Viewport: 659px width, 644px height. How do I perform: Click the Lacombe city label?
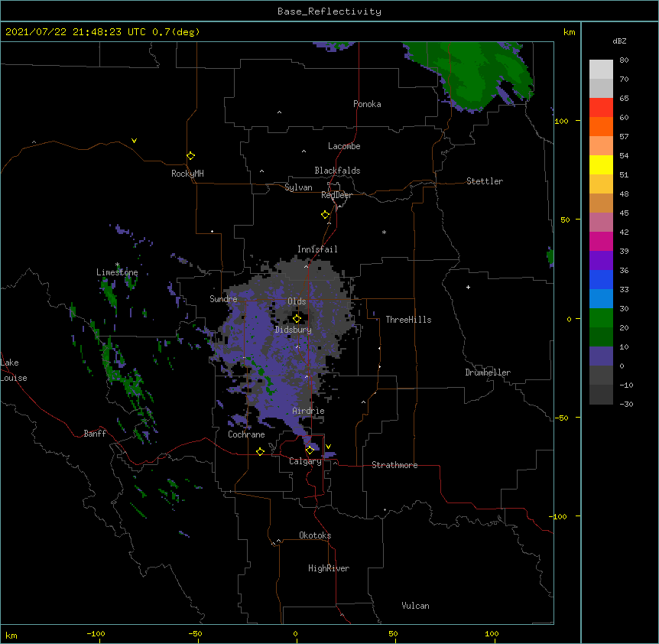pos(344,146)
